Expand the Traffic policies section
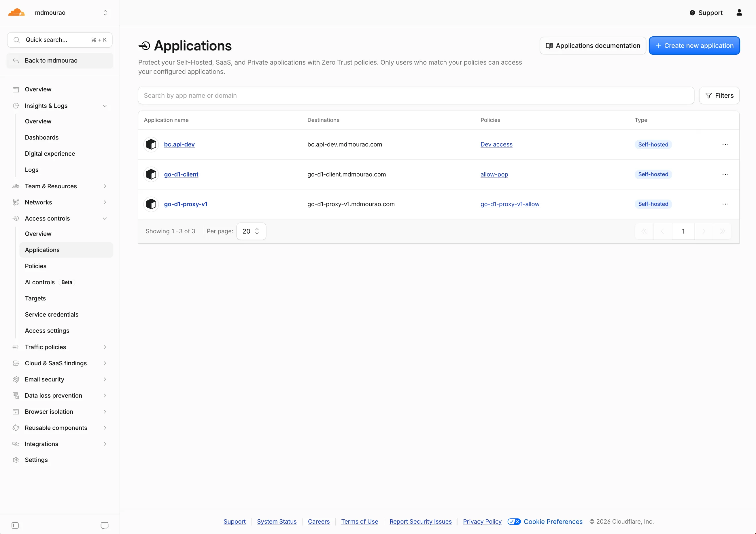 click(x=105, y=347)
